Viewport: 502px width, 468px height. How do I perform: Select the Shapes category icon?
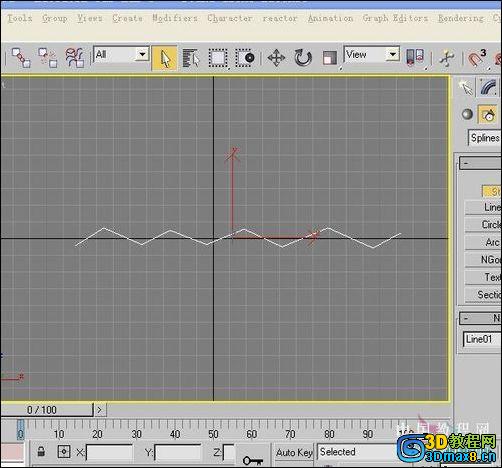(488, 115)
